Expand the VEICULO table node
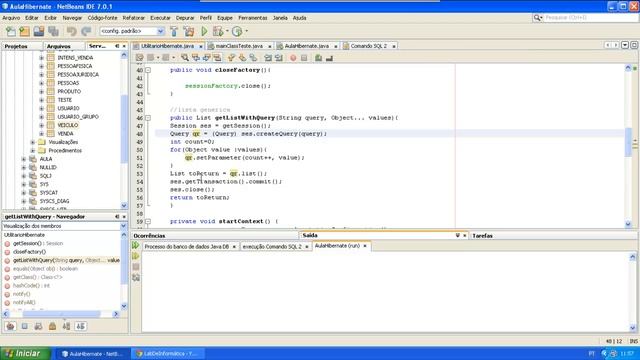Image resolution: width=640 pixels, height=360 pixels. click(x=41, y=125)
